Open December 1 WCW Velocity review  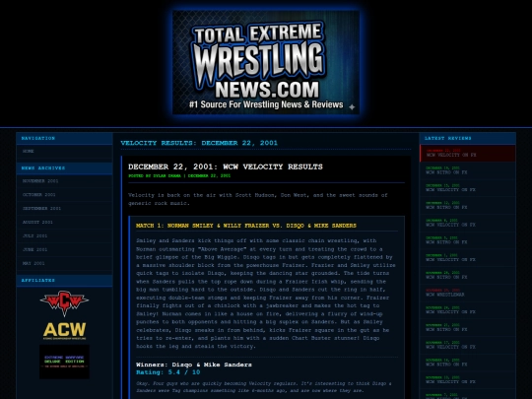point(468,258)
